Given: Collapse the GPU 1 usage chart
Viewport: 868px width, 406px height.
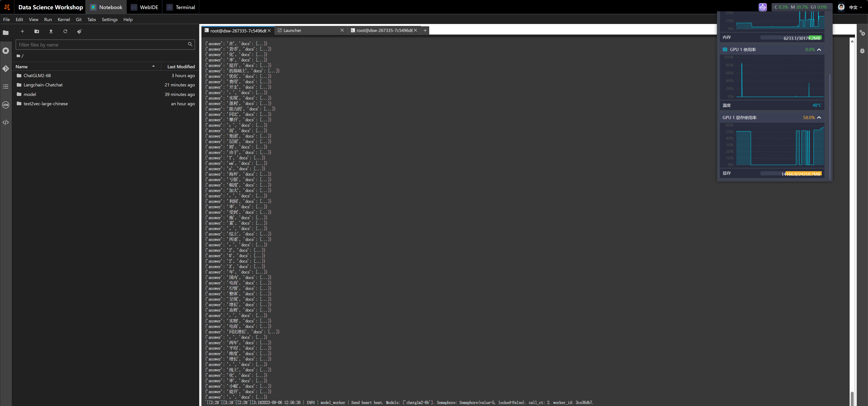Looking at the screenshot, I should 819,49.
